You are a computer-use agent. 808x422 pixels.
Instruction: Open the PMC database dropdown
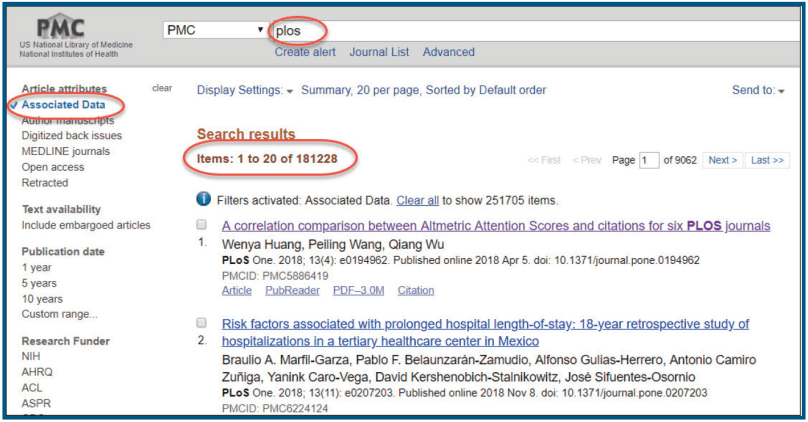(216, 30)
